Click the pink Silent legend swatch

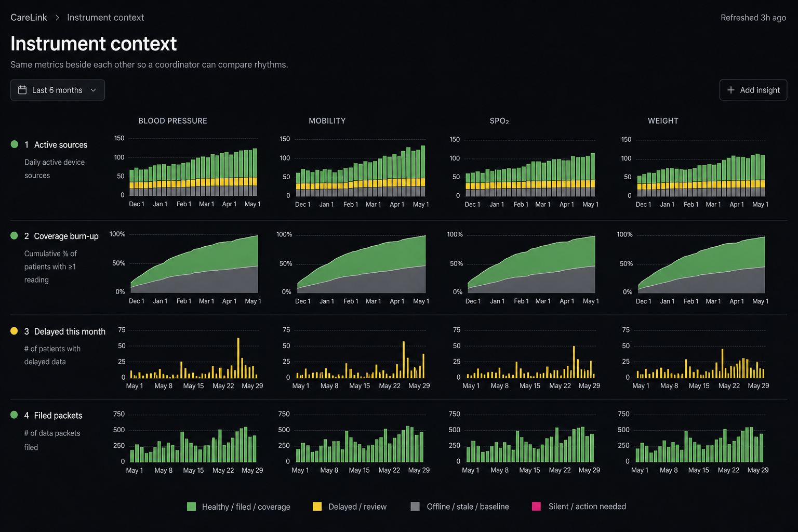[537, 507]
